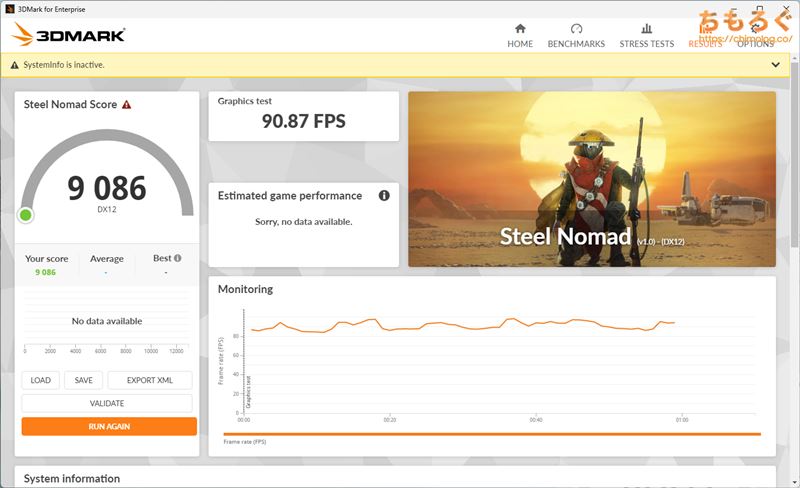Viewport: 800px width, 488px height.
Task: Click the DX12 label under the score
Action: 107,209
